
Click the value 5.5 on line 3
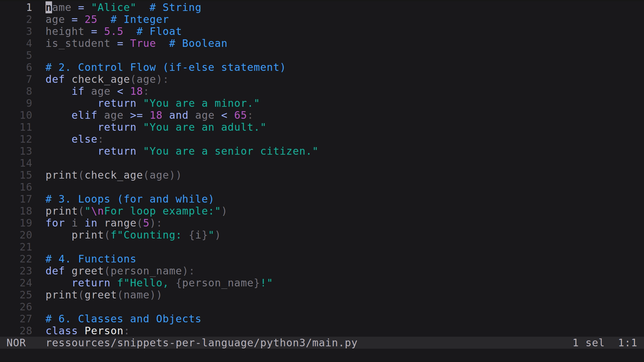point(114,32)
